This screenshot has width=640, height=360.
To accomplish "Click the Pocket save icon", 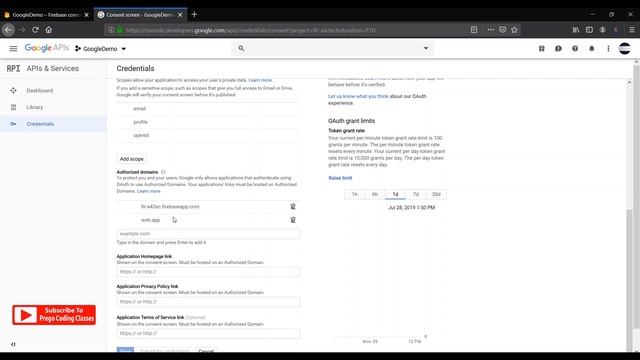I will coord(502,30).
